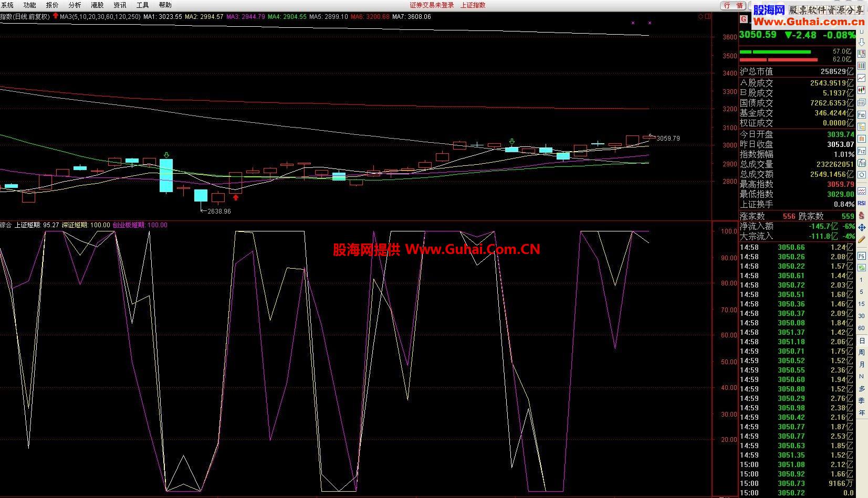
Task: Select the 周 weekly period
Action: pyautogui.click(x=862, y=353)
